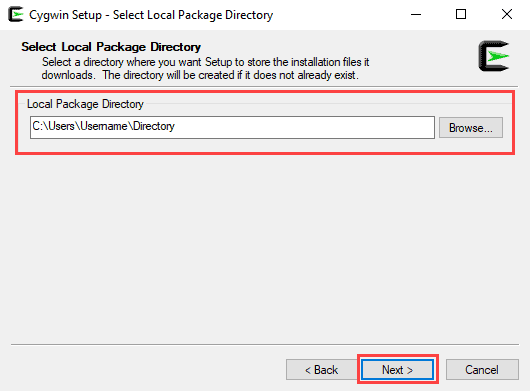530x391 pixels.
Task: Click the Cygwin title bar icon
Action: 16,15
